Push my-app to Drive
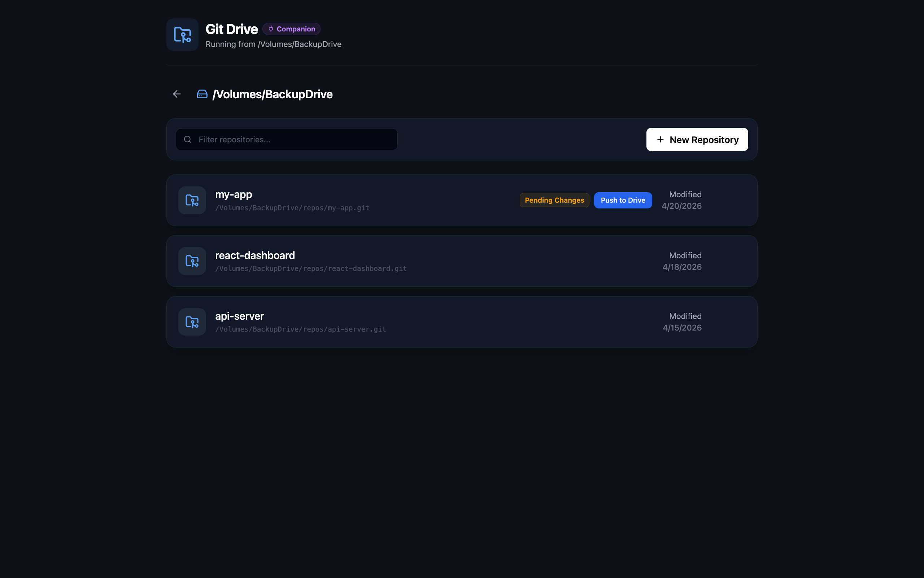This screenshot has height=578, width=924. [x=623, y=200]
